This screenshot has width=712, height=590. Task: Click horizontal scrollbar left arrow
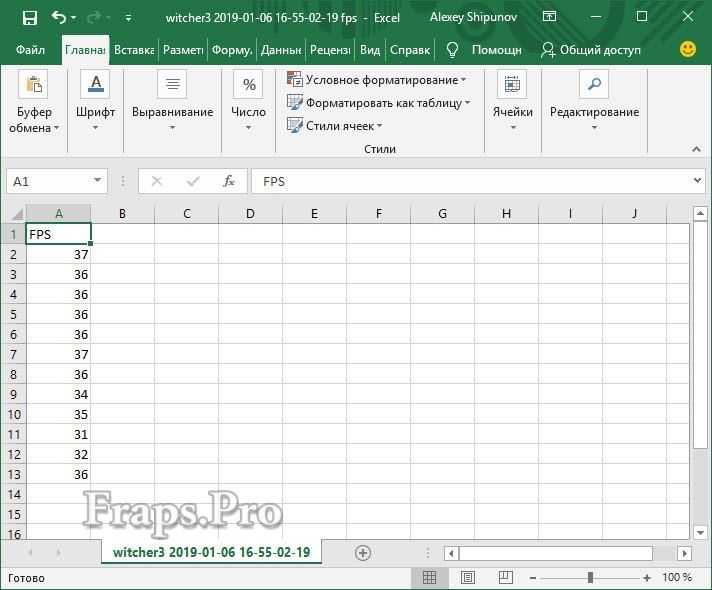(451, 553)
